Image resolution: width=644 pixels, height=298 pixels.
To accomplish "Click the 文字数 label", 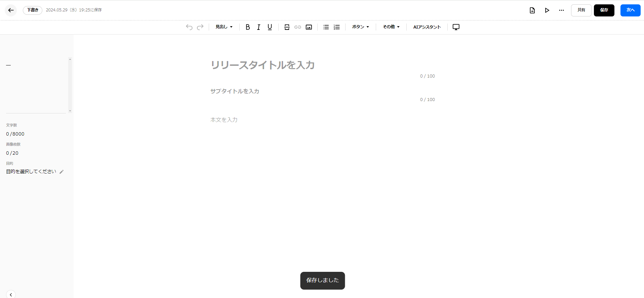I will [11, 125].
